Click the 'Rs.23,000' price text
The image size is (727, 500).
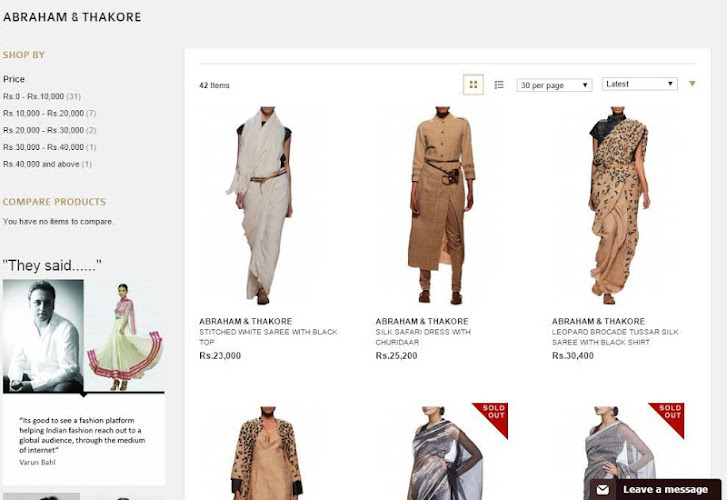point(220,356)
